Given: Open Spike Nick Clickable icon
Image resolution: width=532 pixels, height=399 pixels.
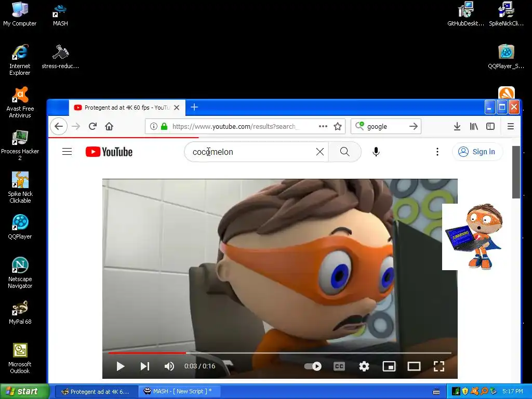Looking at the screenshot, I should (x=20, y=188).
